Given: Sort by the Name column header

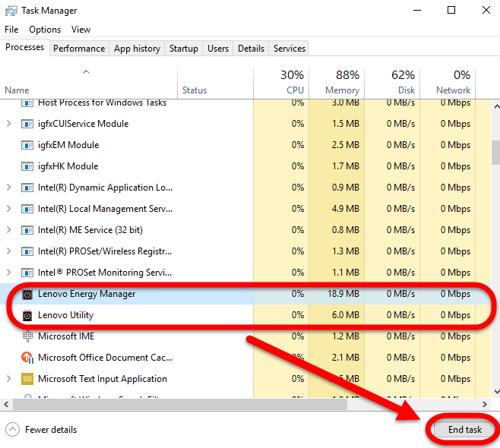Looking at the screenshot, I should point(88,83).
